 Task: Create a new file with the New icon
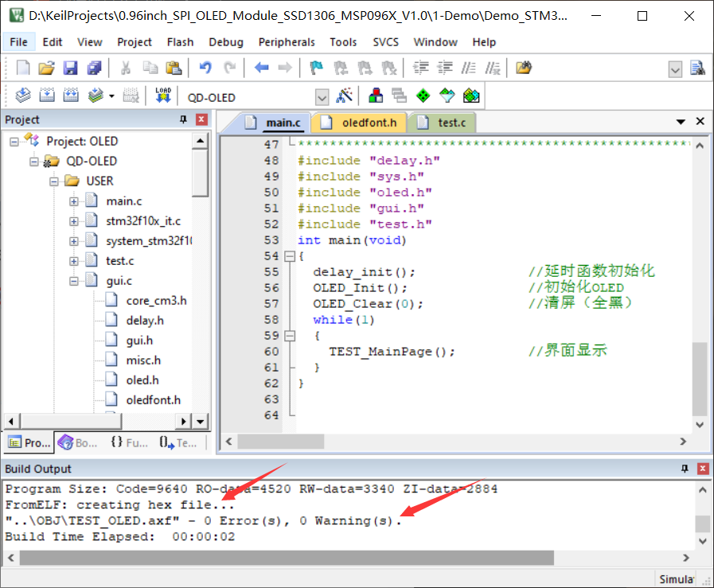tap(23, 68)
